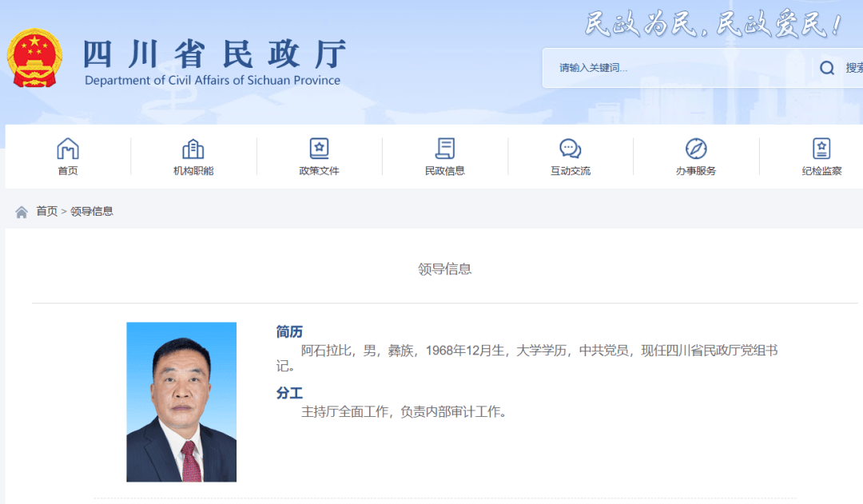Click the home icon beside the breadcrumb
The image size is (863, 504).
(20, 211)
